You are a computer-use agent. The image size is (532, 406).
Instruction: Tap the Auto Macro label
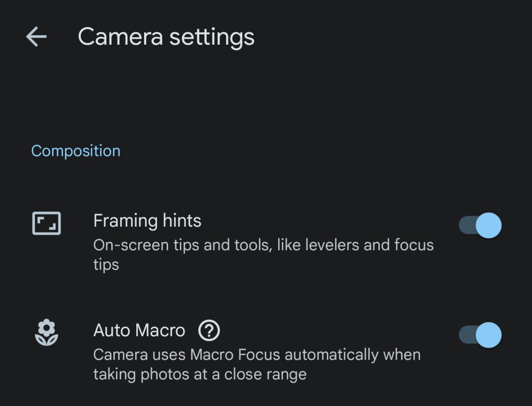point(139,330)
